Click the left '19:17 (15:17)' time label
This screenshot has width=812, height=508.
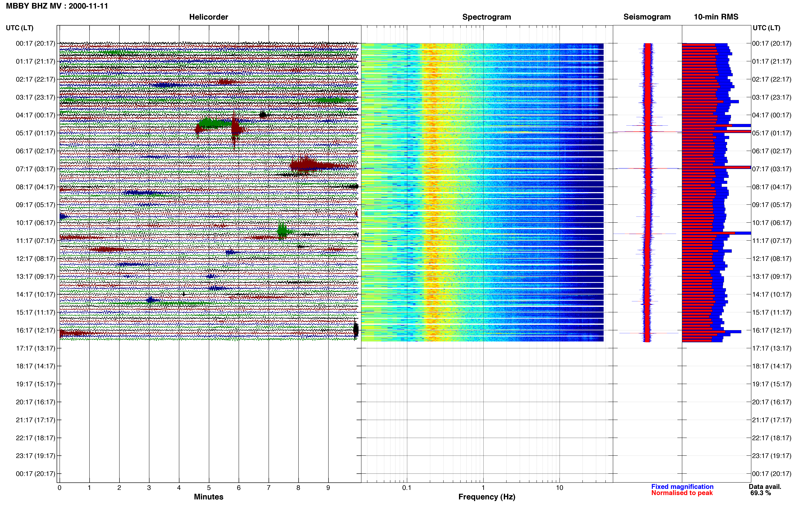click(36, 384)
